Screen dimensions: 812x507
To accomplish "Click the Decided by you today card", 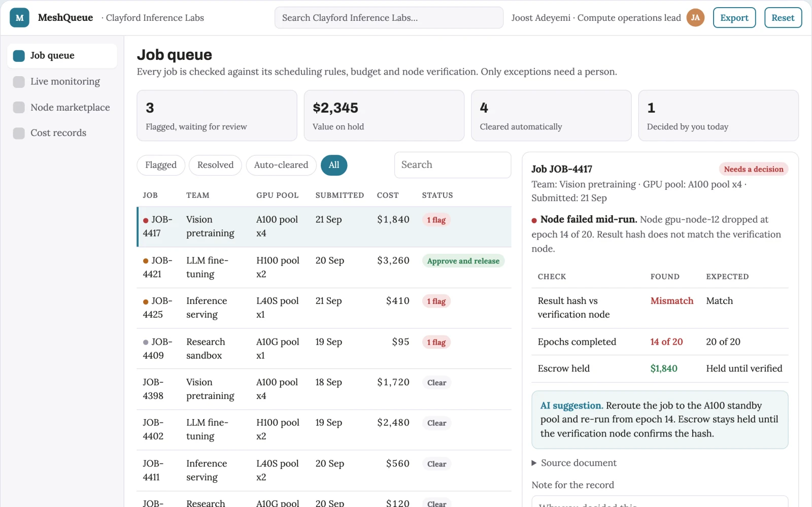I will point(718,116).
